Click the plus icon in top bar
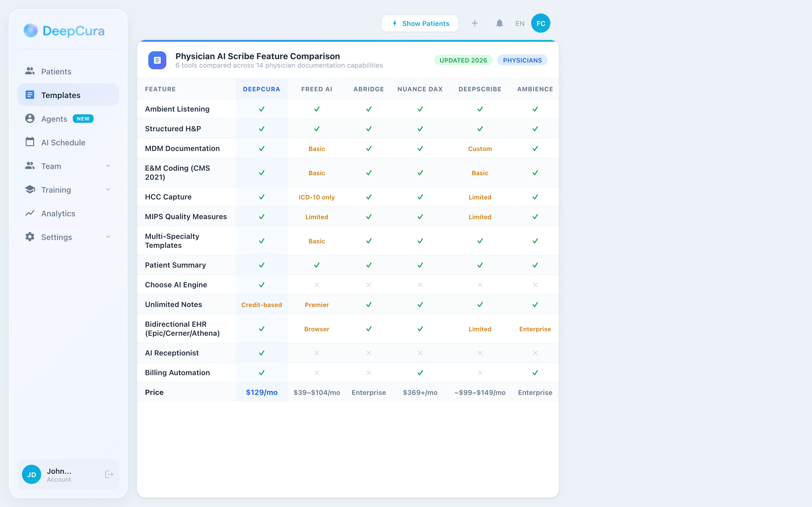 (475, 23)
